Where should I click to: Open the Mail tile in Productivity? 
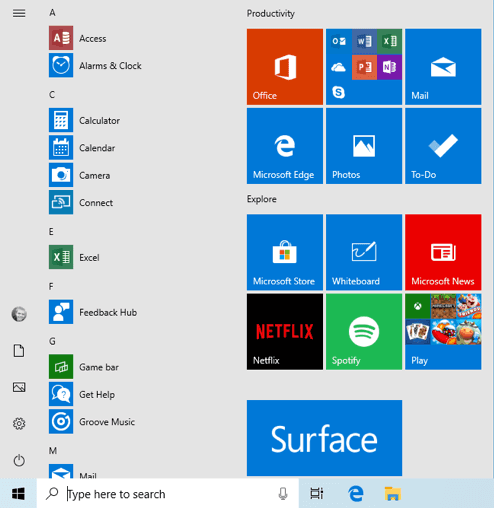(443, 67)
